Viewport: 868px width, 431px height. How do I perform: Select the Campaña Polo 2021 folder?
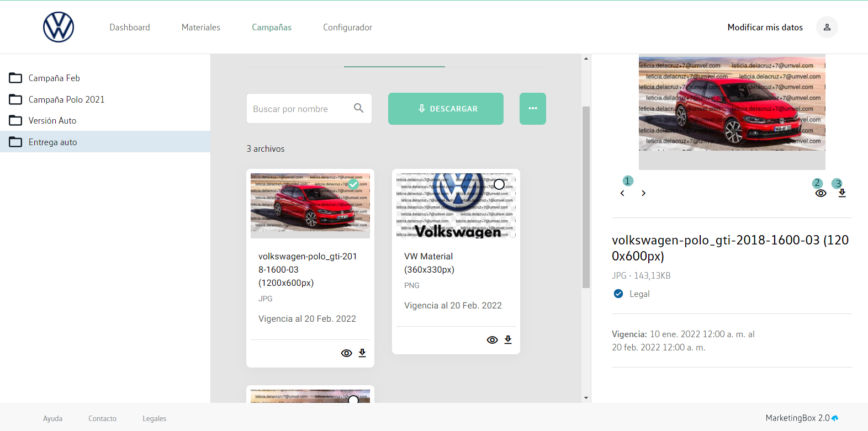point(105,99)
